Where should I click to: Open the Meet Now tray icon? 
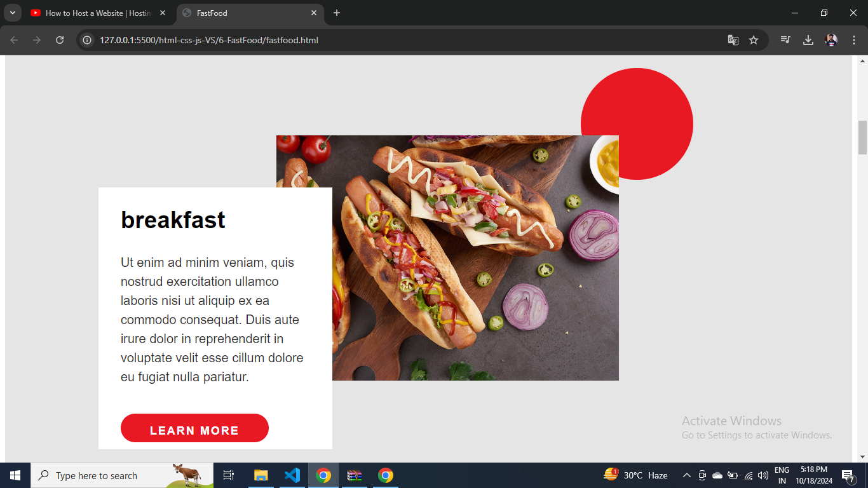tap(702, 475)
